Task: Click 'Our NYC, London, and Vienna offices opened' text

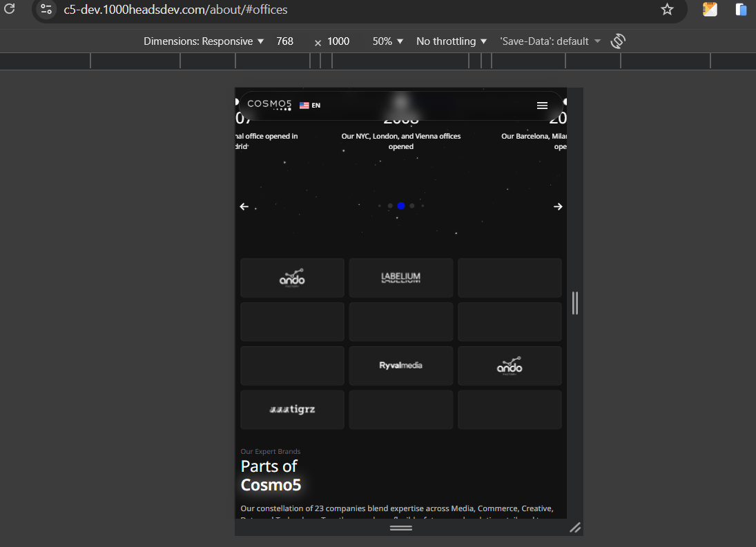Action: [400, 141]
